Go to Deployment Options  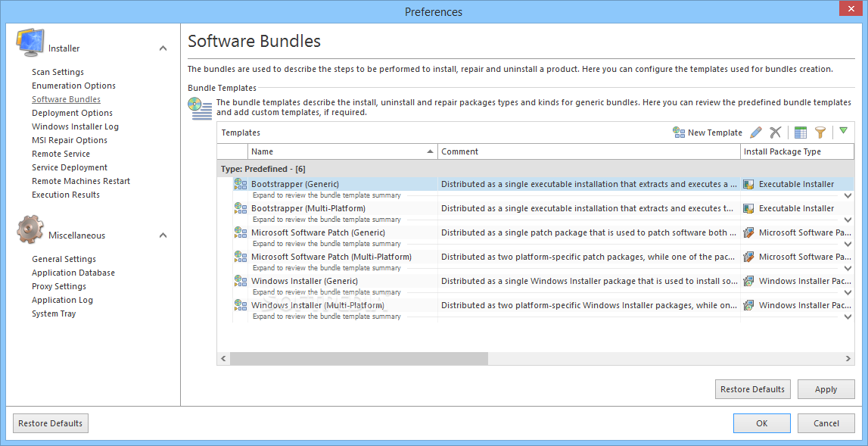pos(73,113)
